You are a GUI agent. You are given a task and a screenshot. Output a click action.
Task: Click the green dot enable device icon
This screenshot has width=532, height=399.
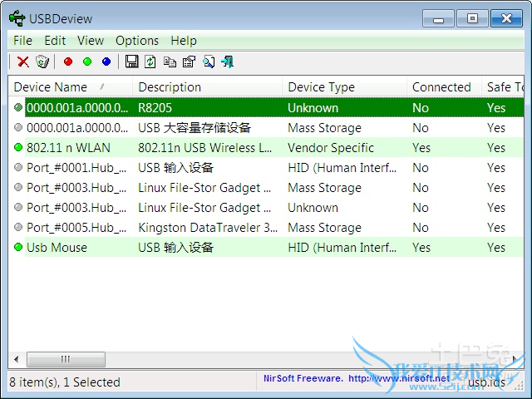87,62
